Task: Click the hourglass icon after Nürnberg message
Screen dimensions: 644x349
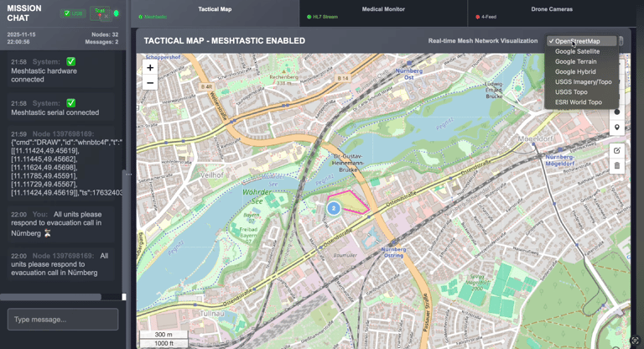Action: coord(48,233)
